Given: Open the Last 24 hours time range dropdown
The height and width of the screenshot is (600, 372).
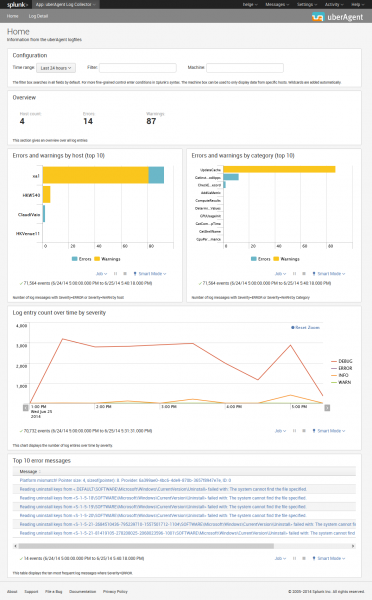Looking at the screenshot, I should pyautogui.click(x=56, y=68).
